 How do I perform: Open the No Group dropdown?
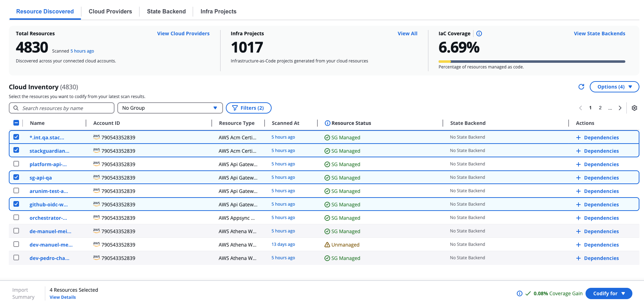(170, 108)
